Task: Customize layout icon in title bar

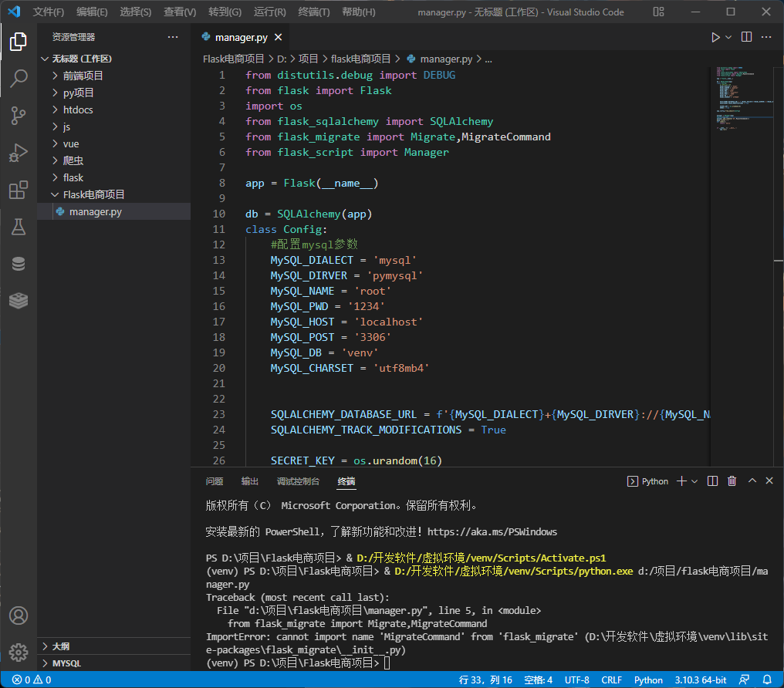Action: (658, 12)
